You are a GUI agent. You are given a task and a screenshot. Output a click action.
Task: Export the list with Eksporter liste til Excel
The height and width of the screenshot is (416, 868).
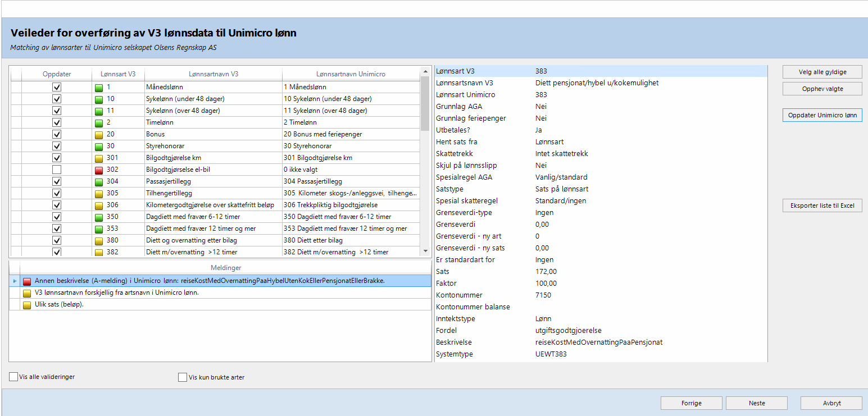pyautogui.click(x=822, y=205)
